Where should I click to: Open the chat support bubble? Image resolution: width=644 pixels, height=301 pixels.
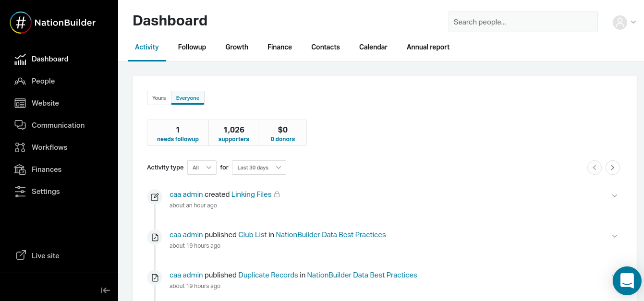[627, 280]
